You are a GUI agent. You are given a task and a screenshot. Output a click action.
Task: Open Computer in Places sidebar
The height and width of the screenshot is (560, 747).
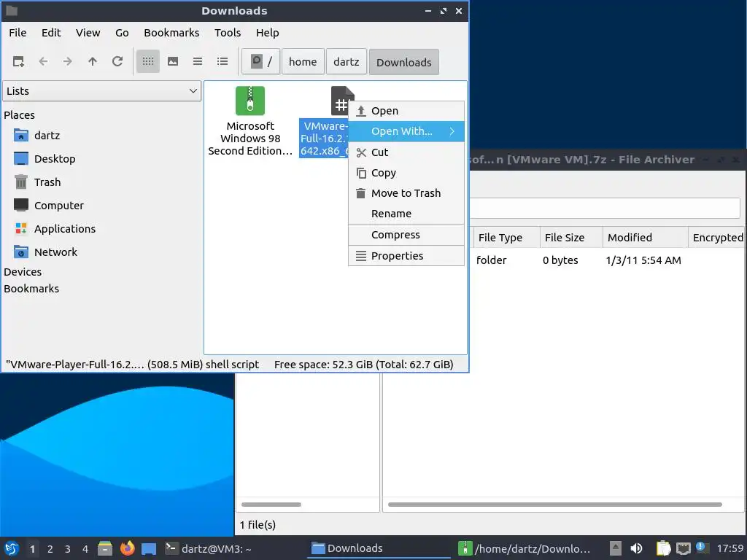click(x=49, y=206)
